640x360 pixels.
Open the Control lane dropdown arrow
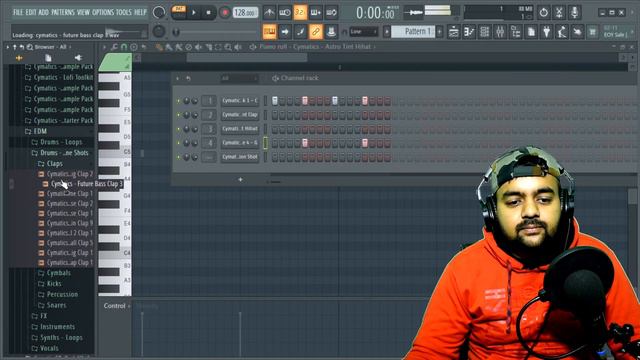tap(129, 306)
